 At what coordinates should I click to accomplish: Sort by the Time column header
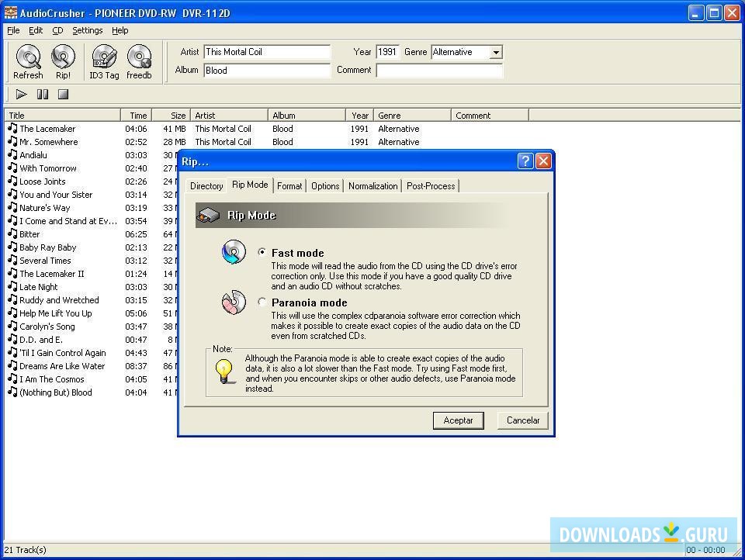pyautogui.click(x=136, y=115)
